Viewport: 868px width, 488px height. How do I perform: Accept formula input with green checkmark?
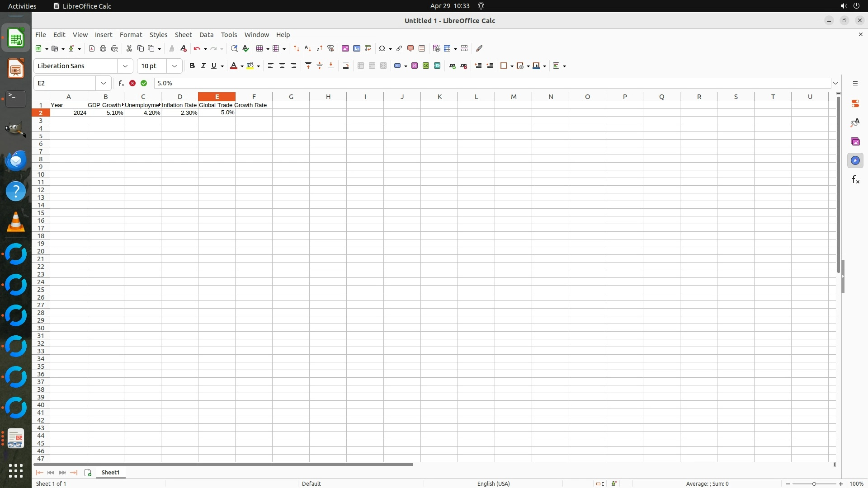(144, 83)
